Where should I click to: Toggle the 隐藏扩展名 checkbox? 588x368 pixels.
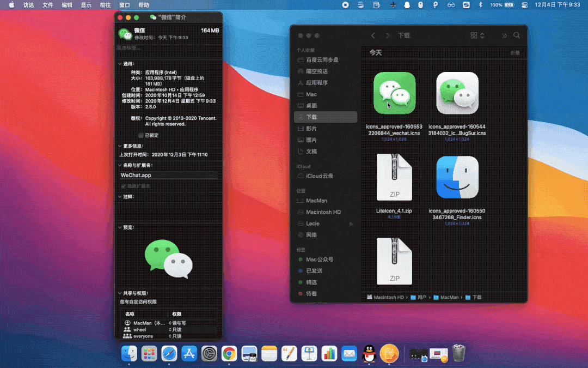coord(123,186)
